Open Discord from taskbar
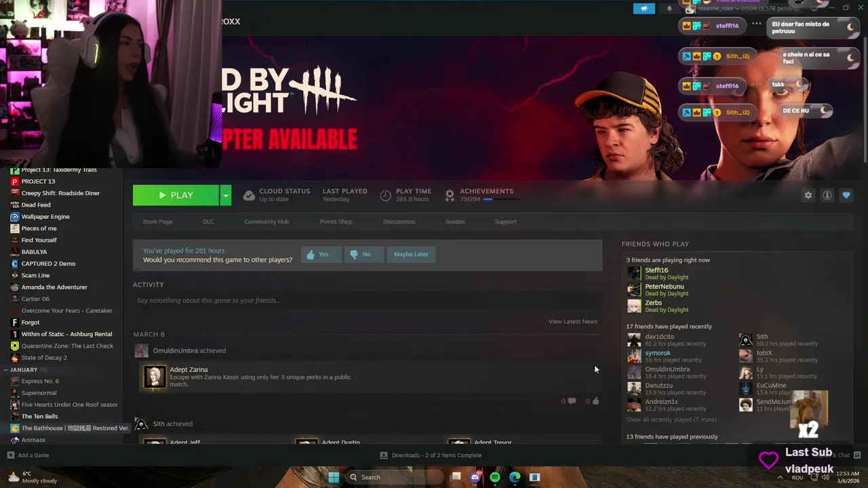Image resolution: width=868 pixels, height=488 pixels. pyautogui.click(x=475, y=477)
